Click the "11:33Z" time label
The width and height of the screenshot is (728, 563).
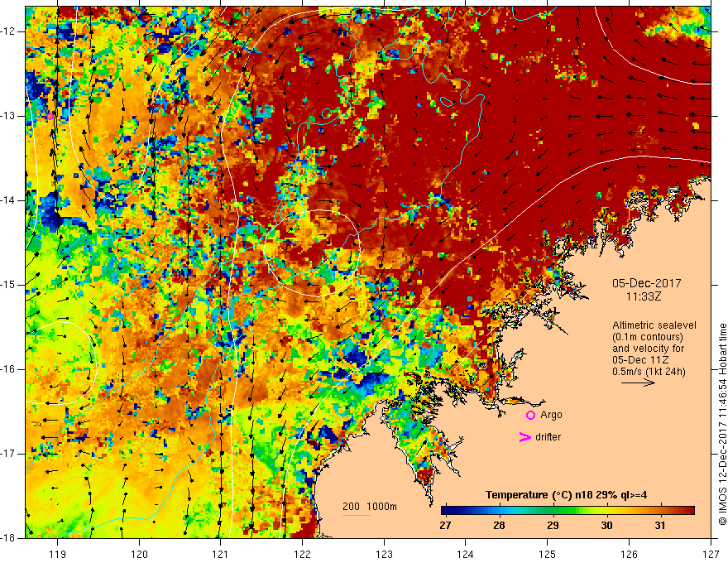(643, 296)
